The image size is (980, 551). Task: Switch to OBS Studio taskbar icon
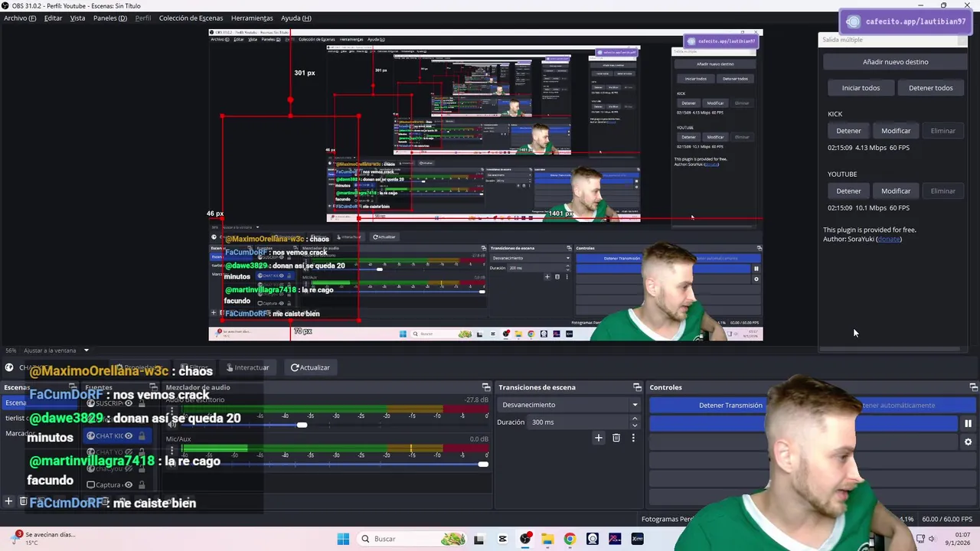point(525,539)
